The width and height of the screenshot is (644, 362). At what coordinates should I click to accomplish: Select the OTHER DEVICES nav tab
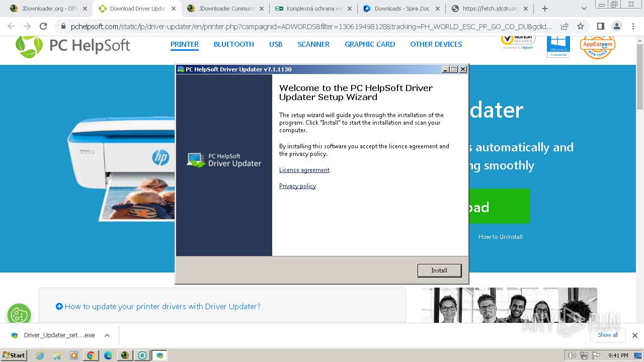tap(436, 44)
